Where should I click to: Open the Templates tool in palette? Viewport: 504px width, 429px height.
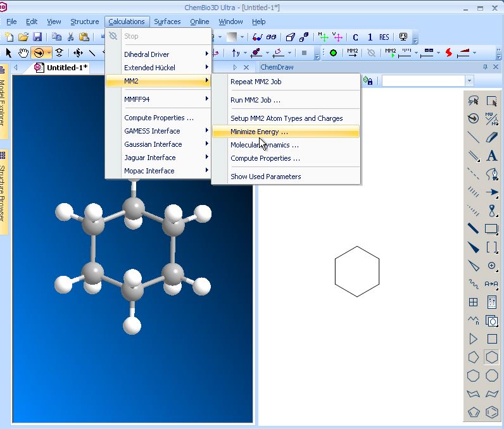(491, 320)
